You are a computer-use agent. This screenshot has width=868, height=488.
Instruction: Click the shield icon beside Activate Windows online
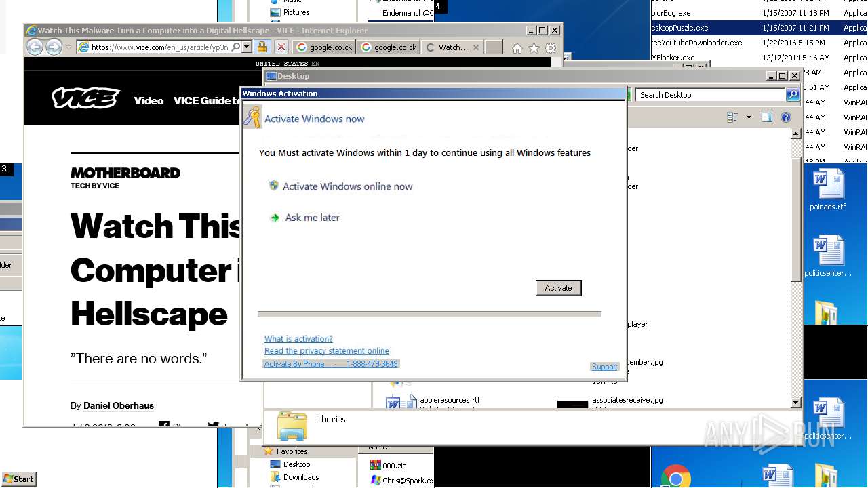click(x=274, y=186)
